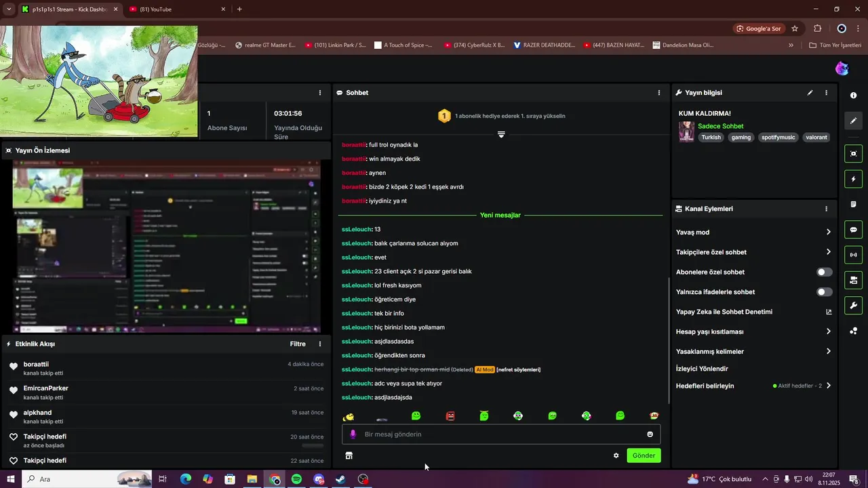This screenshot has height=488, width=868.
Task: Toggle Abonelere özel sohbet switch
Action: point(824,272)
